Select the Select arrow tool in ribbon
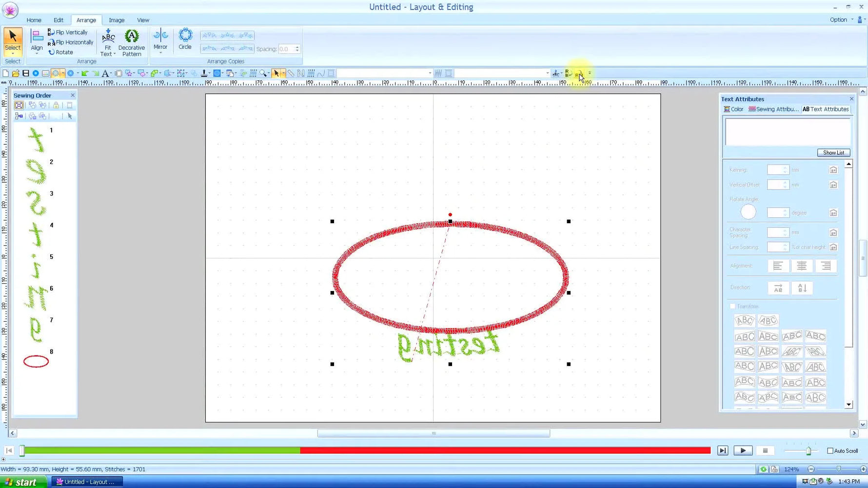This screenshot has height=488, width=868. pos(13,39)
